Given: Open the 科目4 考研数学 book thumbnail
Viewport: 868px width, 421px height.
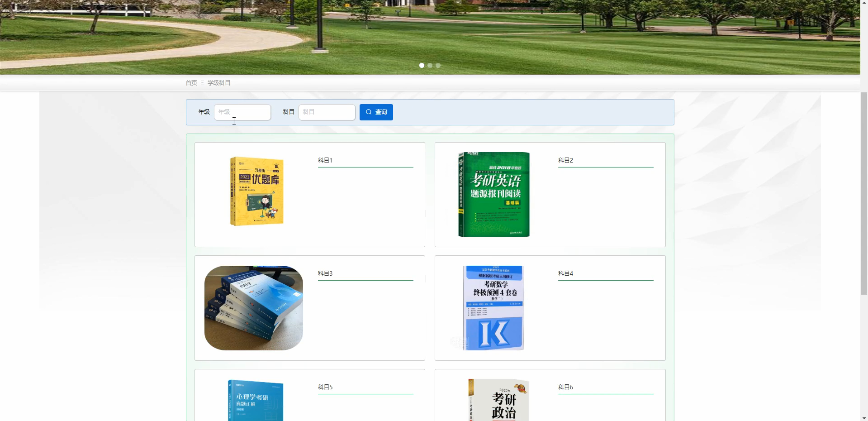Looking at the screenshot, I should (494, 308).
